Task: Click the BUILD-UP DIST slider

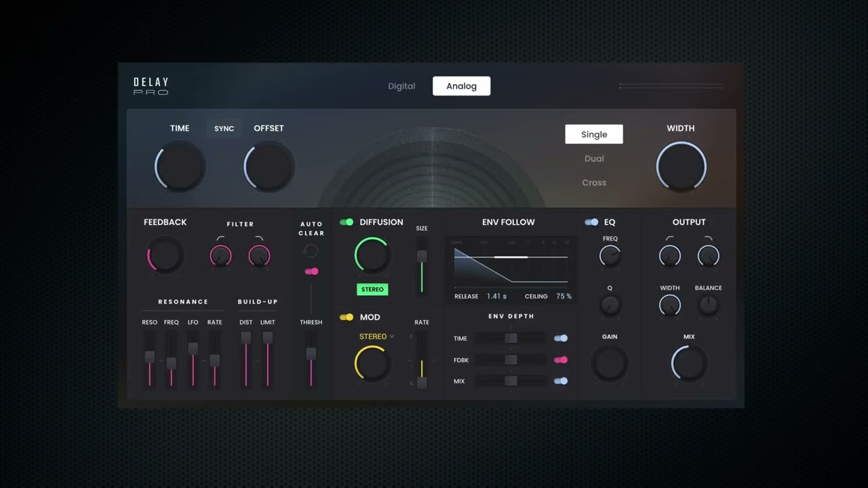Action: coord(246,360)
